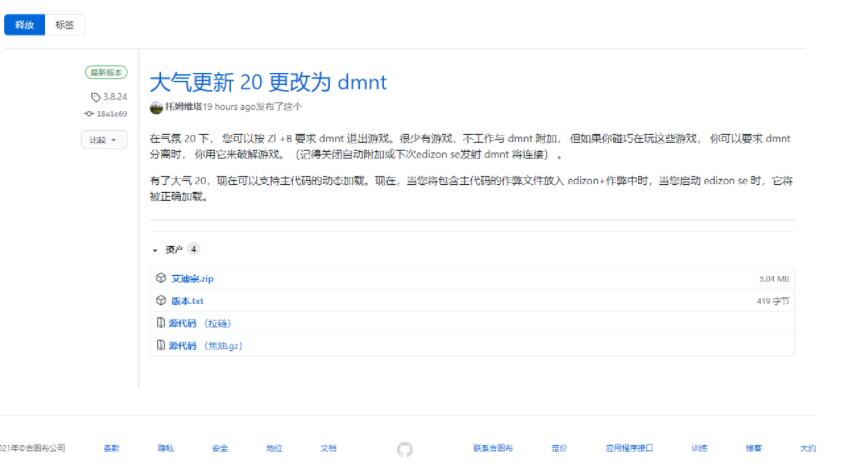Open author profile 托姆维塔
The image size is (859, 474).
pyautogui.click(x=184, y=107)
